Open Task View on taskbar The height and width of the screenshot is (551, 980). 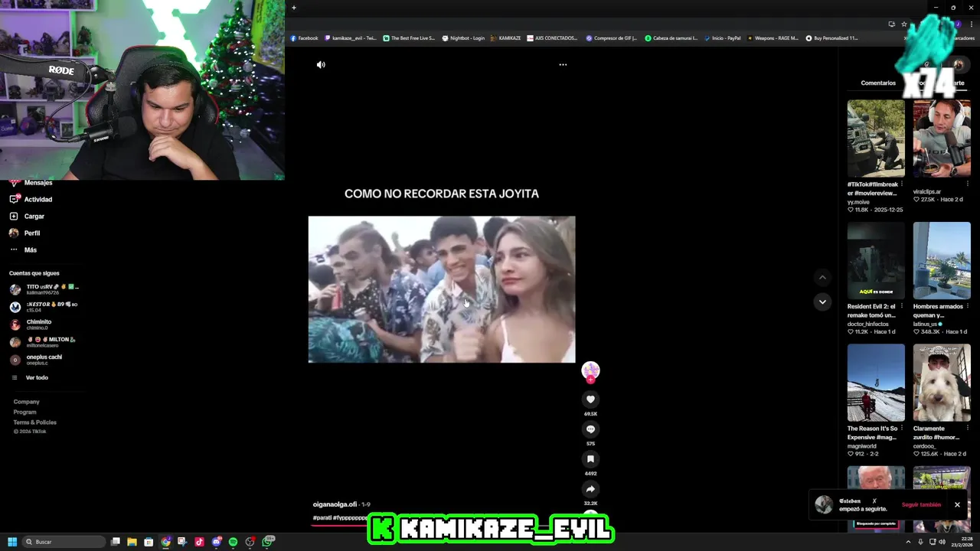click(x=116, y=542)
